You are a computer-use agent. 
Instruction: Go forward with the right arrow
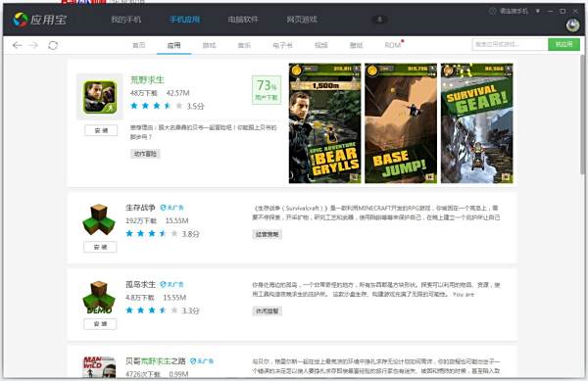pos(33,45)
